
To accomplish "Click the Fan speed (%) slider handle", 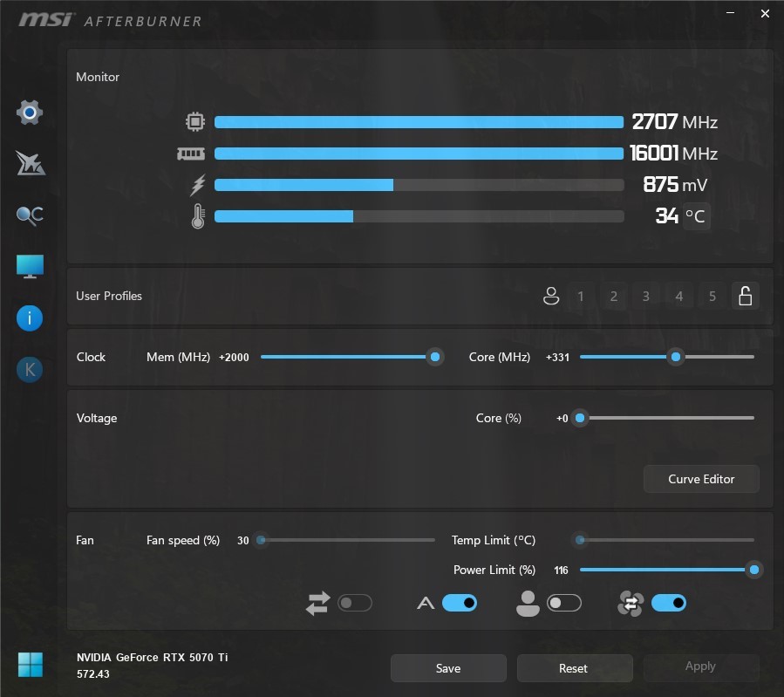I will 261,540.
